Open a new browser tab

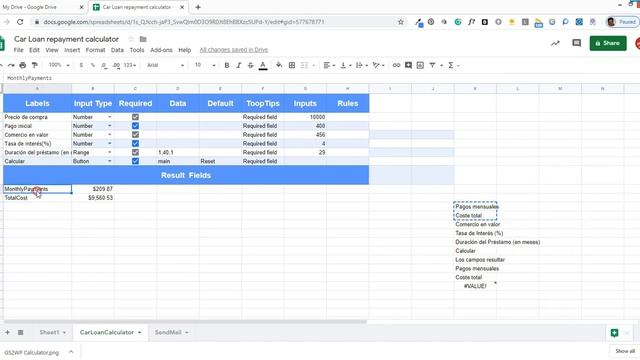pos(198,7)
